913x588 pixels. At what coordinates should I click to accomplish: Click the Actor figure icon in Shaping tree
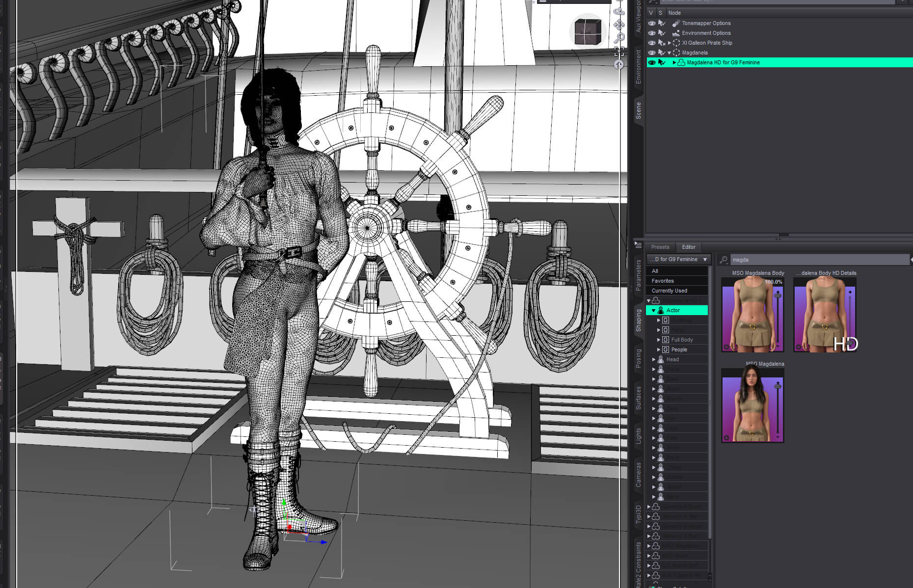click(661, 310)
